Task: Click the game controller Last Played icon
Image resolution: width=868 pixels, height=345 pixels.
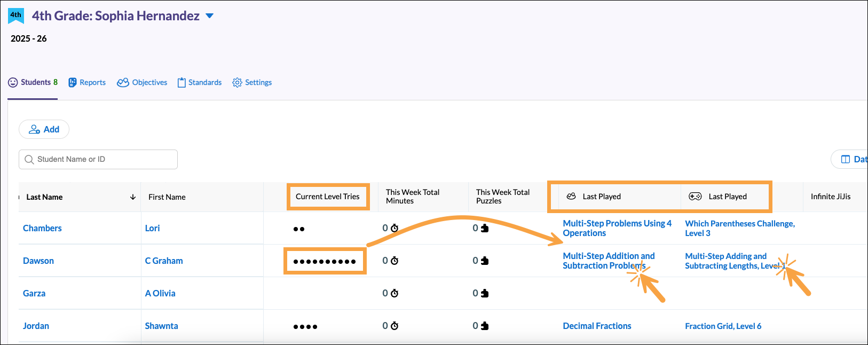Action: [695, 197]
